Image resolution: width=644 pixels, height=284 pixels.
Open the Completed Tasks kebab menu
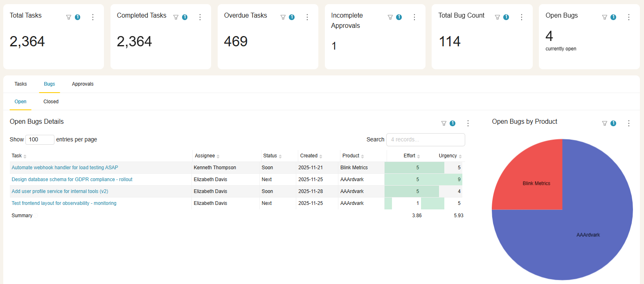tap(200, 17)
